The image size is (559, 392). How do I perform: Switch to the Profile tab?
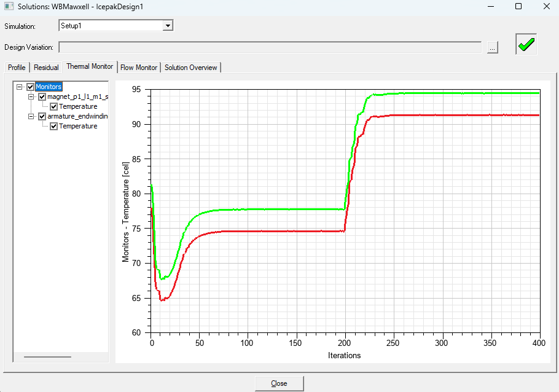(17, 68)
